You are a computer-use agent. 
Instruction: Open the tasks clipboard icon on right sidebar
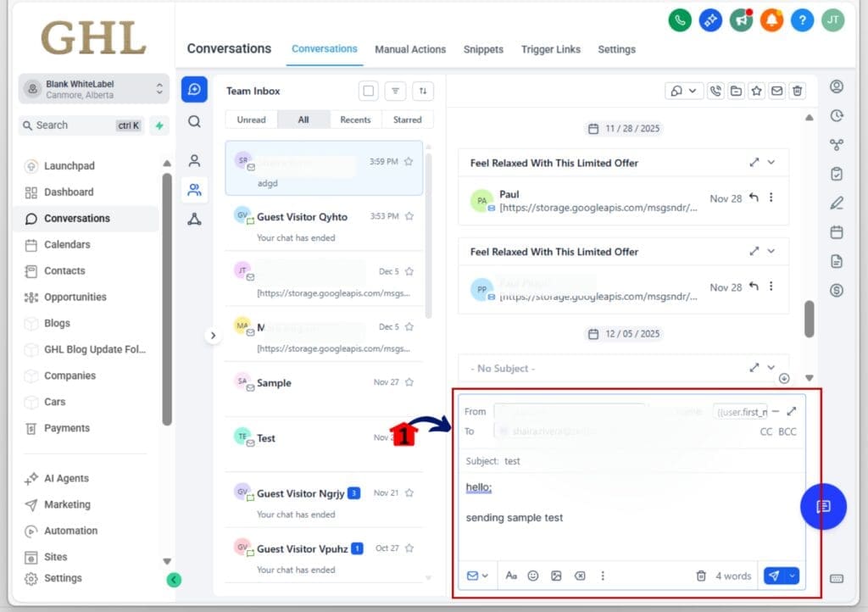click(x=837, y=174)
